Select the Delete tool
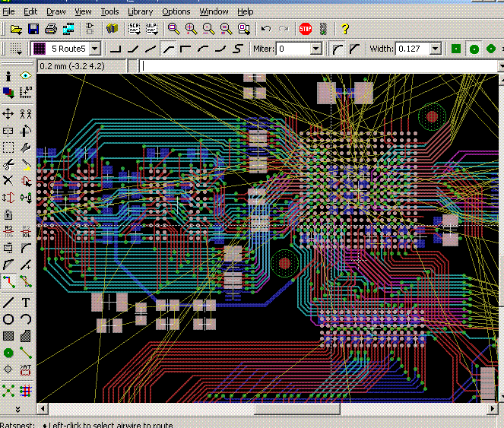504x428 pixels. pos(8,180)
